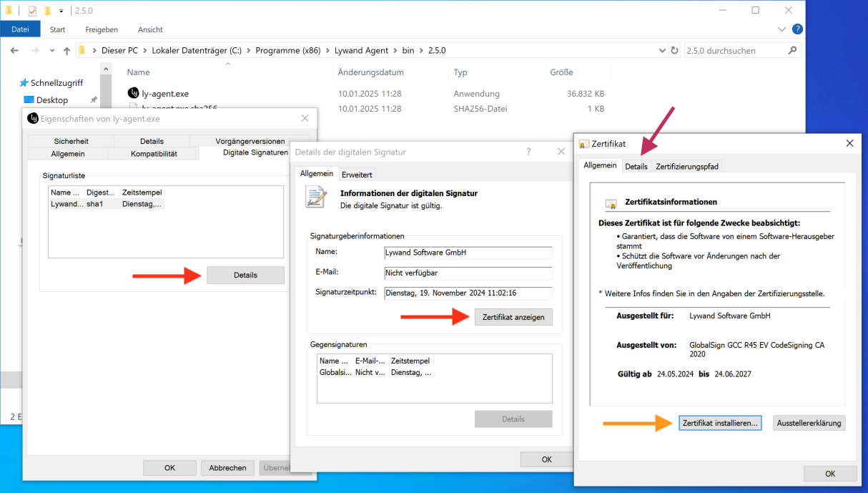Expand the Explorer ribbon with the chevron
This screenshot has height=493, width=868.
click(x=781, y=29)
